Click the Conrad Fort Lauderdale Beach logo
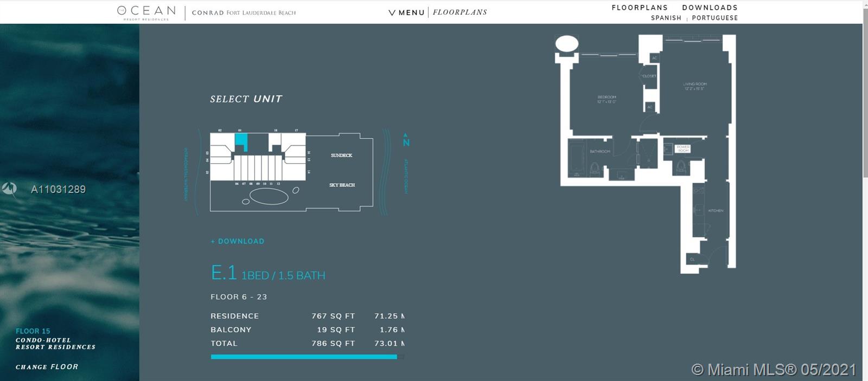 [244, 12]
